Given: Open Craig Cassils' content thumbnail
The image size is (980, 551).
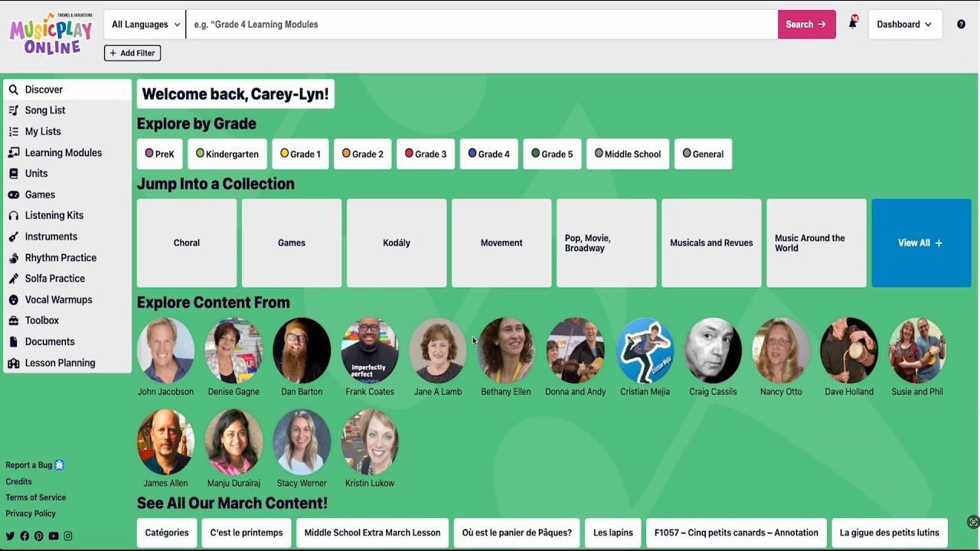Looking at the screenshot, I should [x=713, y=350].
